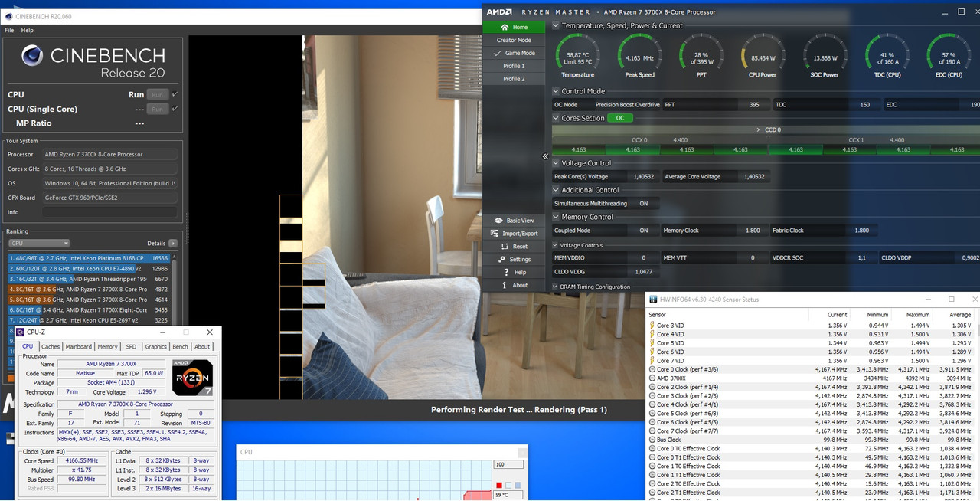
Task: Open the Graphics tab in CPU-Z
Action: (x=156, y=346)
